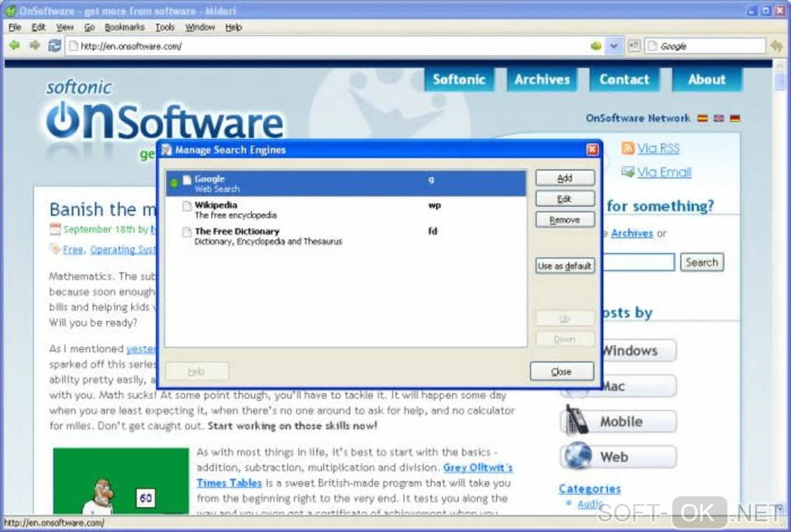Open the Windows posts button

[x=638, y=351]
